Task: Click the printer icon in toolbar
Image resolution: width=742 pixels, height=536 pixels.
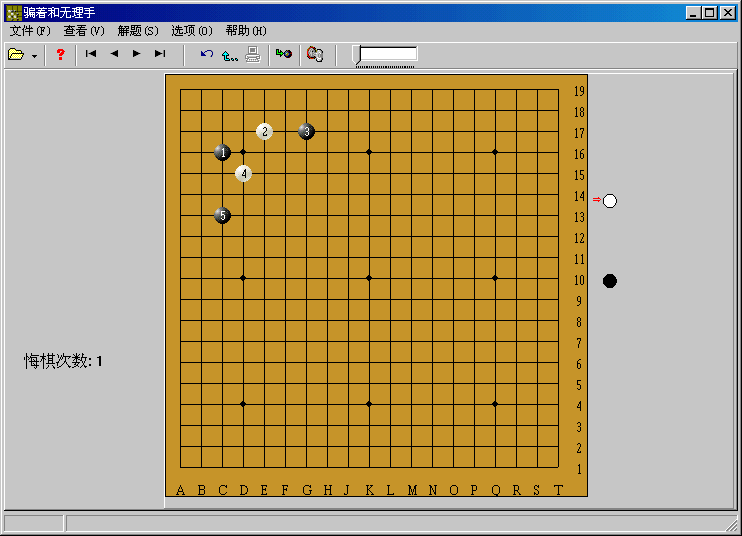Action: (253, 54)
